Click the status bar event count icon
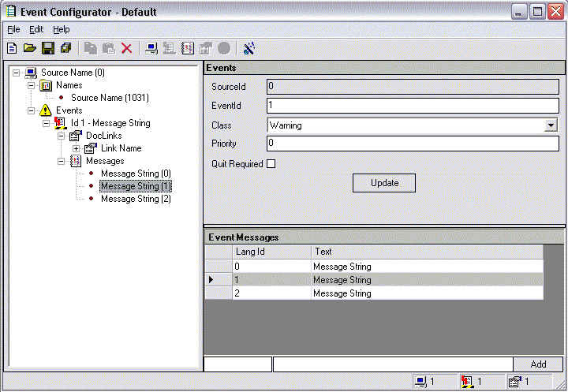 tap(468, 382)
